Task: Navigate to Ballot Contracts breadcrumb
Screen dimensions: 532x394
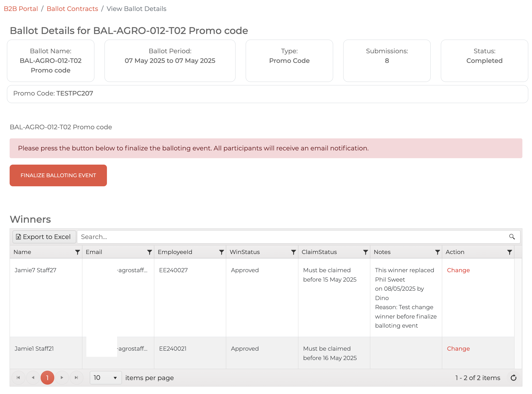Action: pos(72,9)
